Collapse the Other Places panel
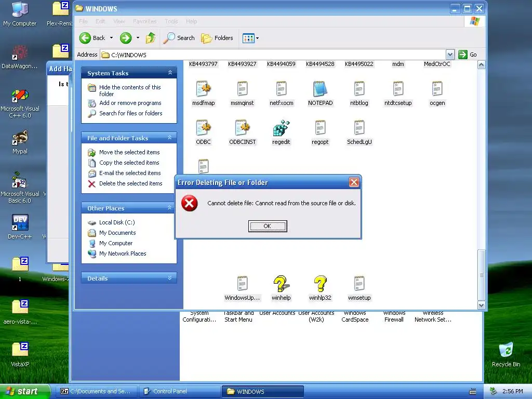The width and height of the screenshot is (532, 399). point(170,208)
